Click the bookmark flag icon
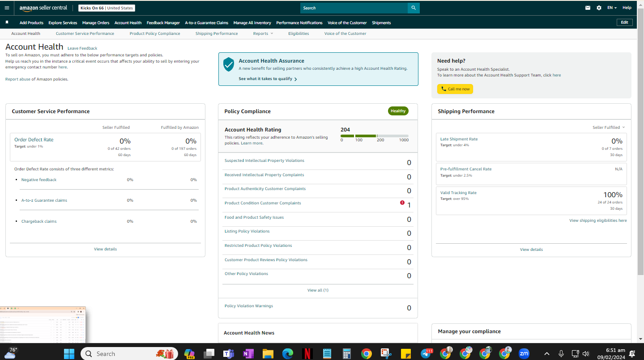The image size is (644, 360). (x=7, y=22)
